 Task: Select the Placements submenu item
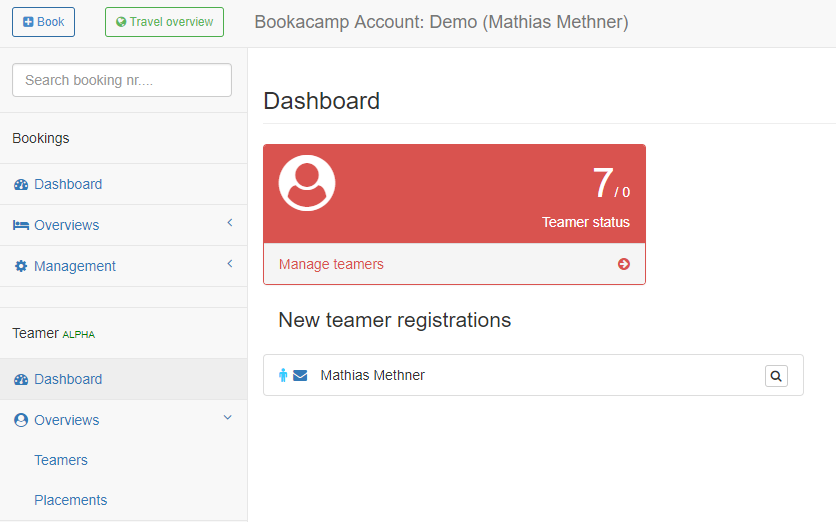tap(70, 500)
